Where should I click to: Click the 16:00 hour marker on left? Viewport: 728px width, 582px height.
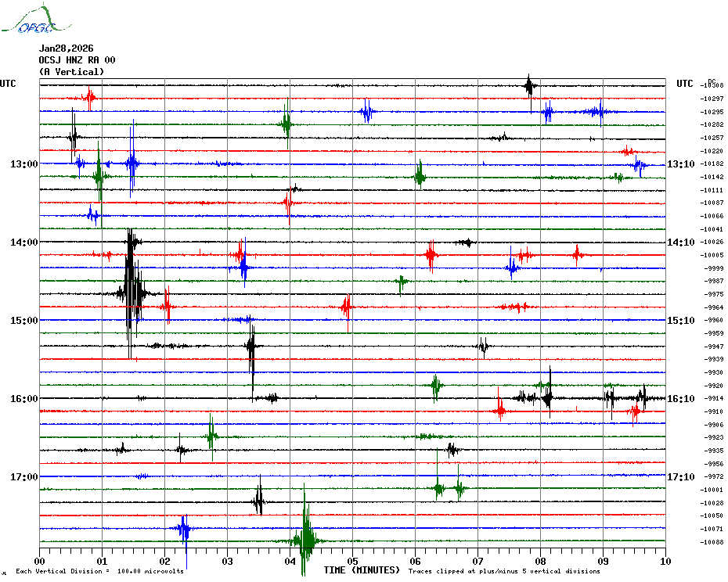click(x=23, y=399)
